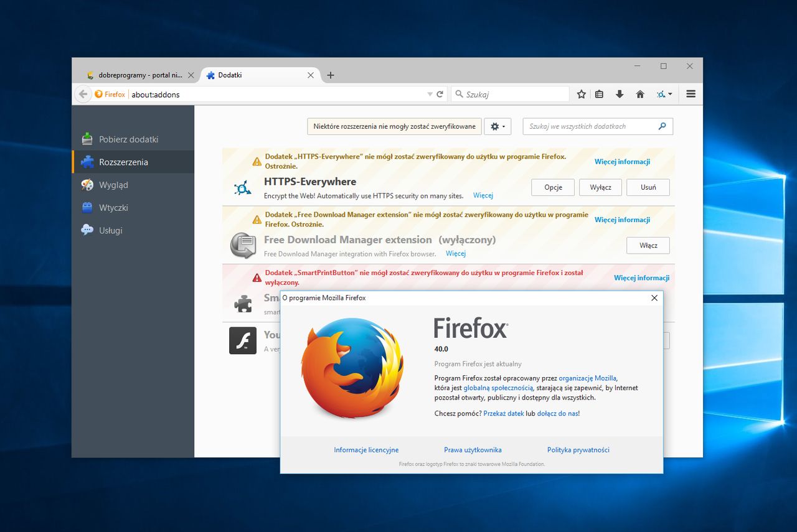Open Więcej informacji for SmartPrintButton

(x=641, y=278)
